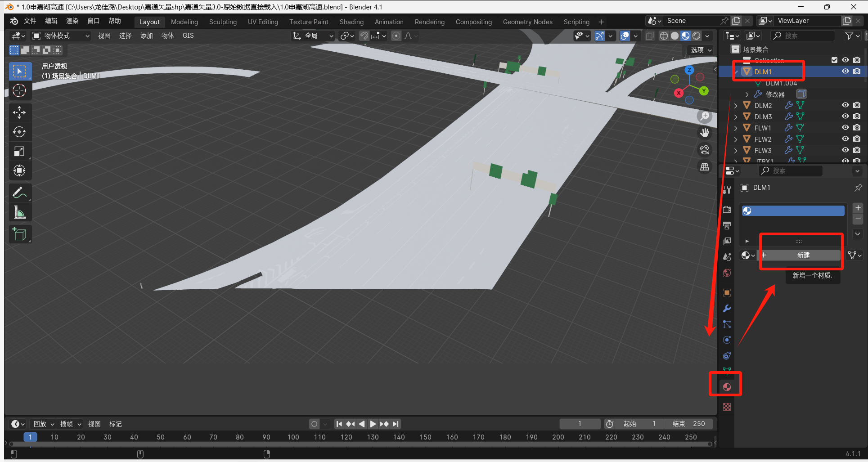Select the Rotate tool
The width and height of the screenshot is (868, 462).
(x=19, y=132)
